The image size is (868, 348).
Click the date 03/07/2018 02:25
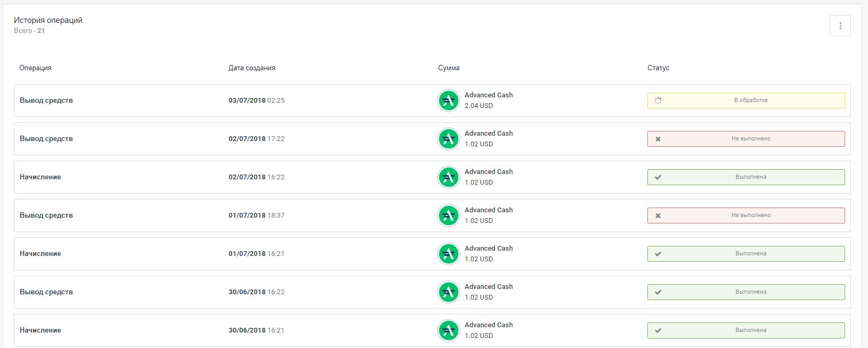(x=256, y=101)
